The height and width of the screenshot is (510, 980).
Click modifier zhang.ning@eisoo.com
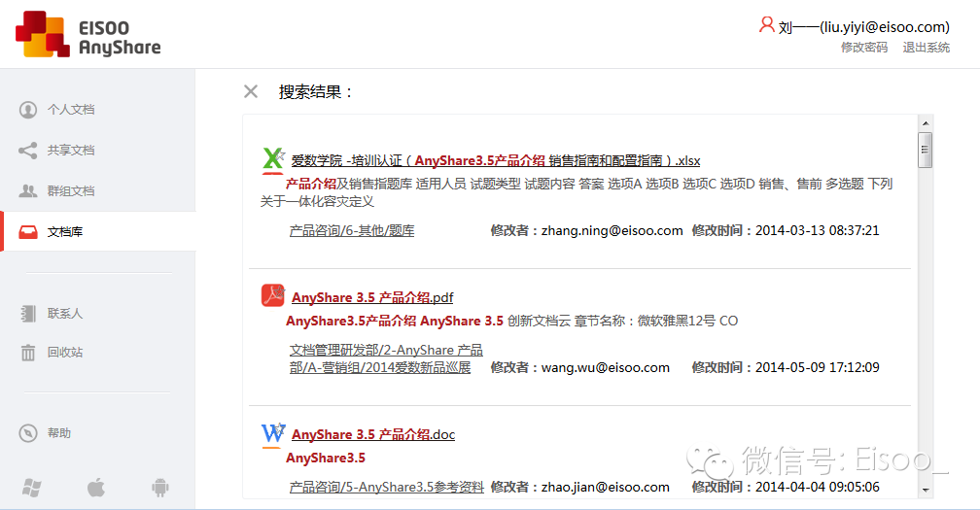(612, 230)
